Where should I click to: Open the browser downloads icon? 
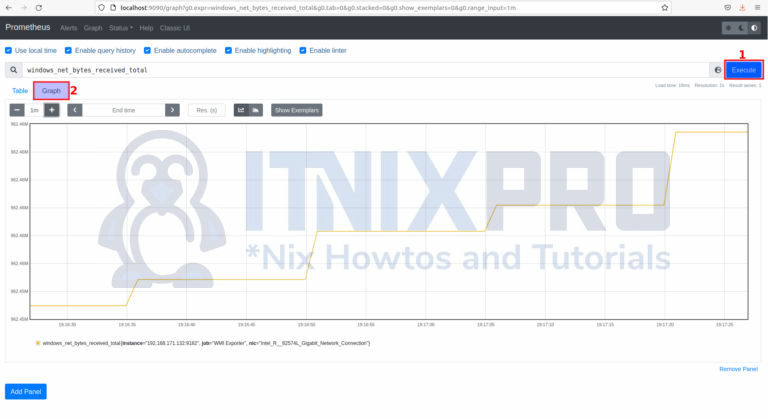[x=743, y=8]
